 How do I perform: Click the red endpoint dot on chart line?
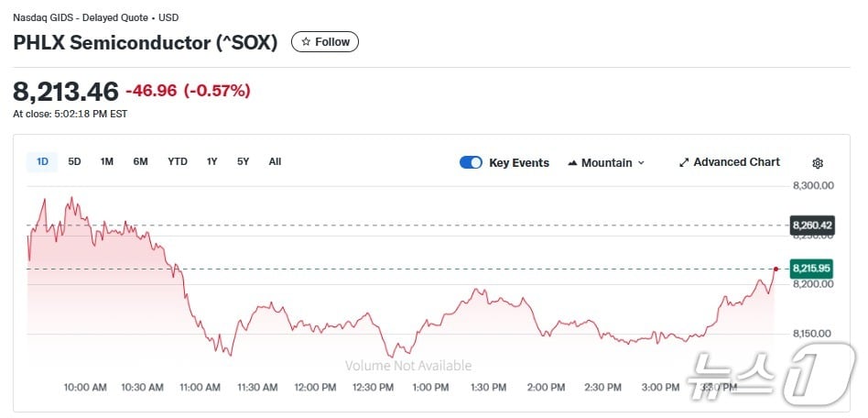pyautogui.click(x=776, y=269)
